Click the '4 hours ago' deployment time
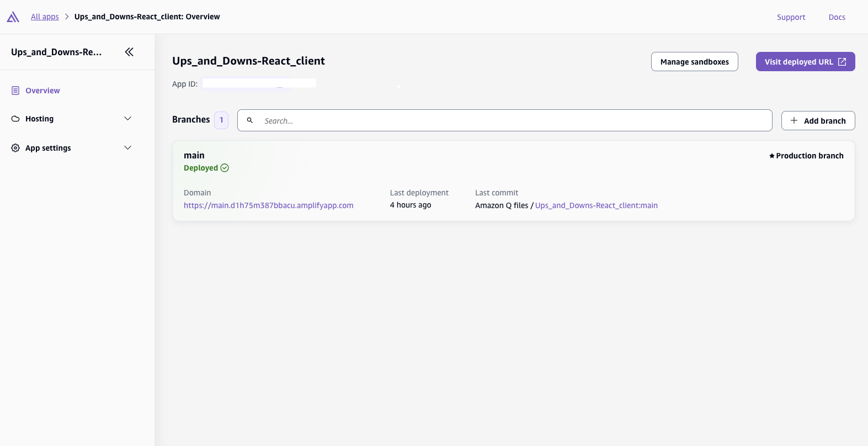 click(x=411, y=205)
